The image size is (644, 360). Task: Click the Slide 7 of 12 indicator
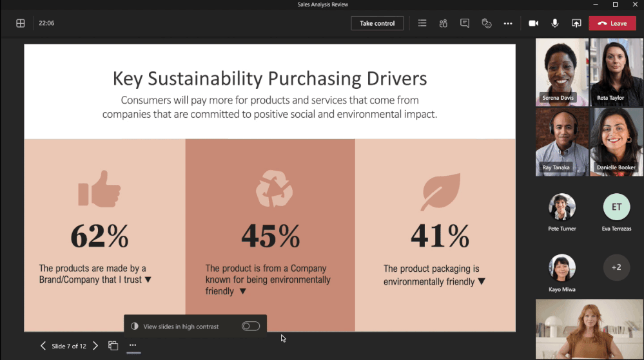click(x=69, y=346)
